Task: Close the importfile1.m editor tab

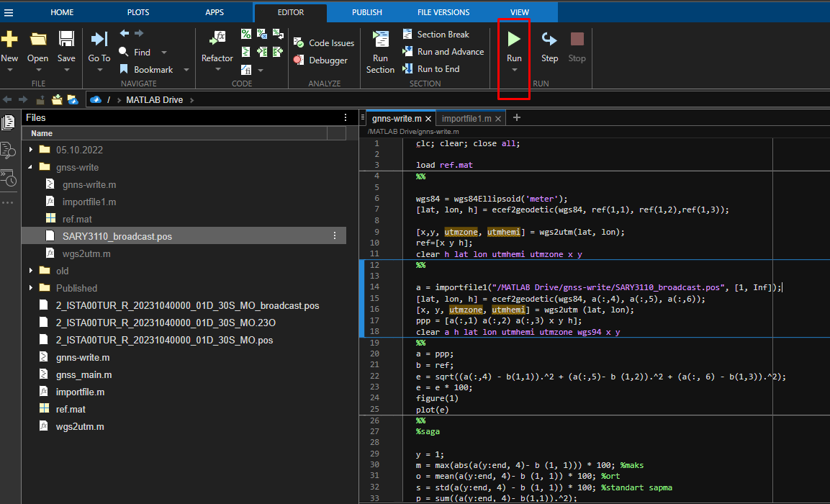Action: pyautogui.click(x=498, y=119)
